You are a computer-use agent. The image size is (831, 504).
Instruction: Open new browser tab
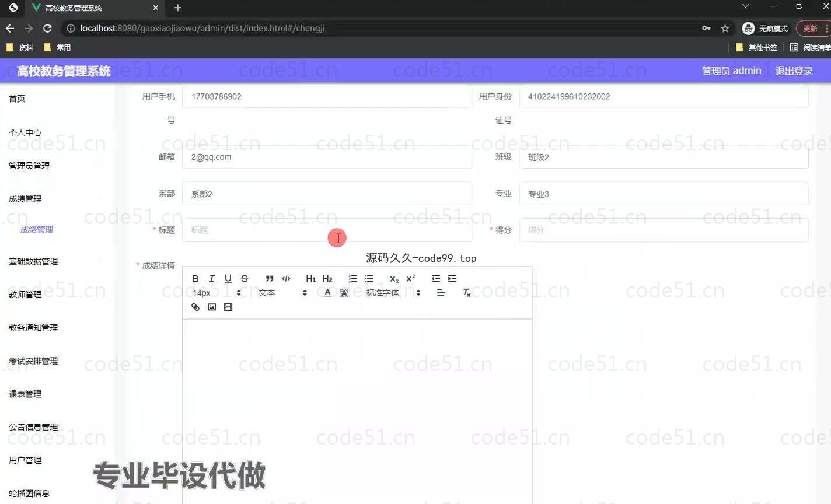click(x=178, y=8)
